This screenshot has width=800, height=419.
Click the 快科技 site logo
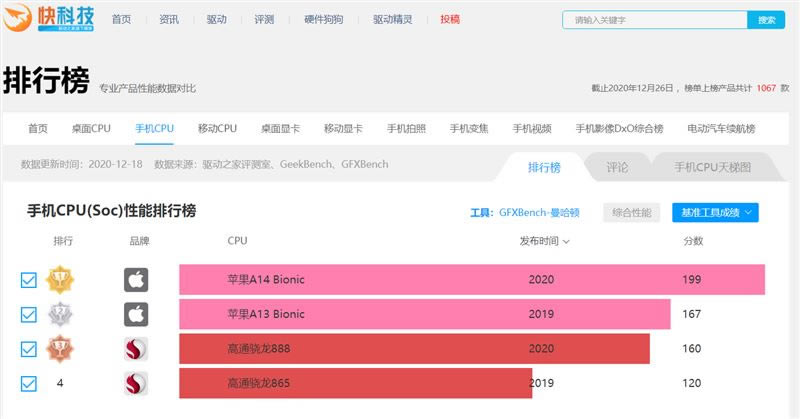(x=48, y=18)
